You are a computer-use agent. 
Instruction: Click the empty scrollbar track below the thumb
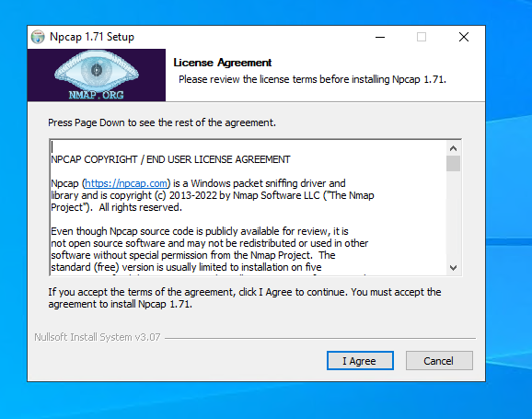[x=453, y=216]
